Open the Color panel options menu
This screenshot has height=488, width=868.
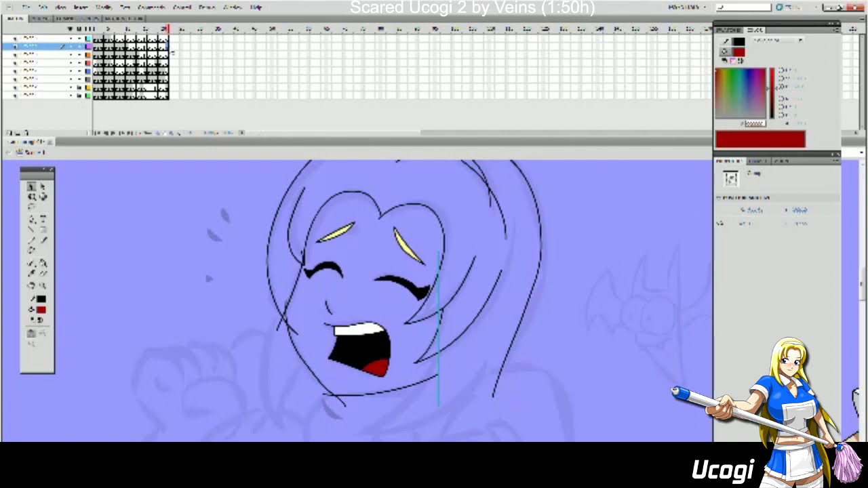(836, 30)
